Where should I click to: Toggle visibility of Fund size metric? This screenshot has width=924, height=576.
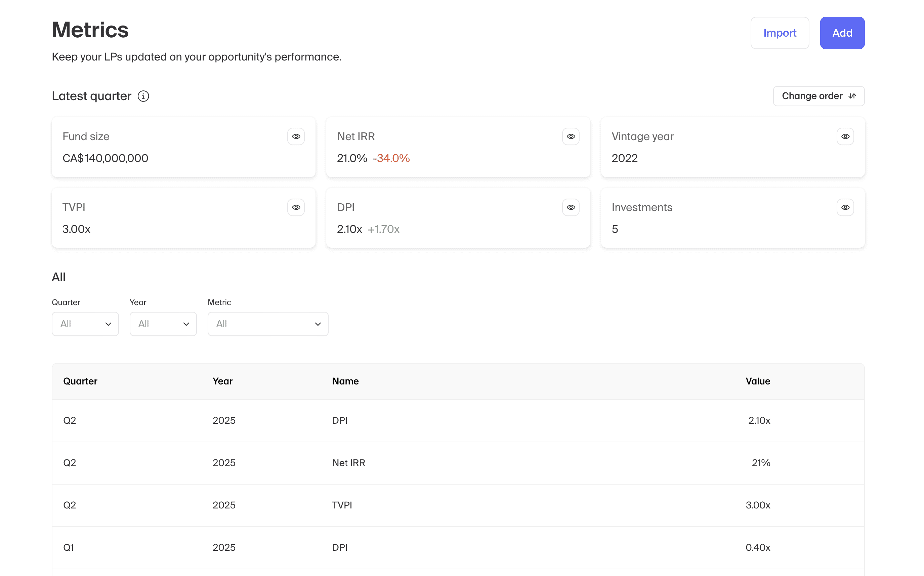[x=296, y=136]
